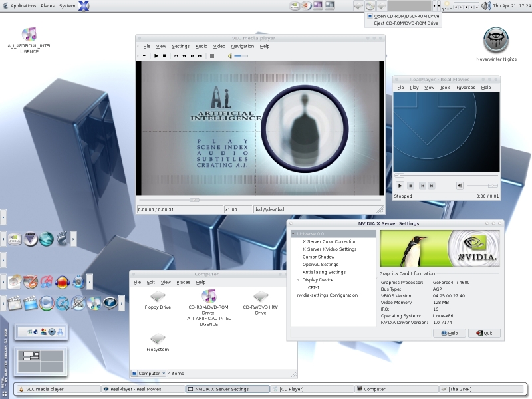Viewport: 532px width, 399px height.
Task: Select X Server Color Correction item
Action: click(x=329, y=241)
